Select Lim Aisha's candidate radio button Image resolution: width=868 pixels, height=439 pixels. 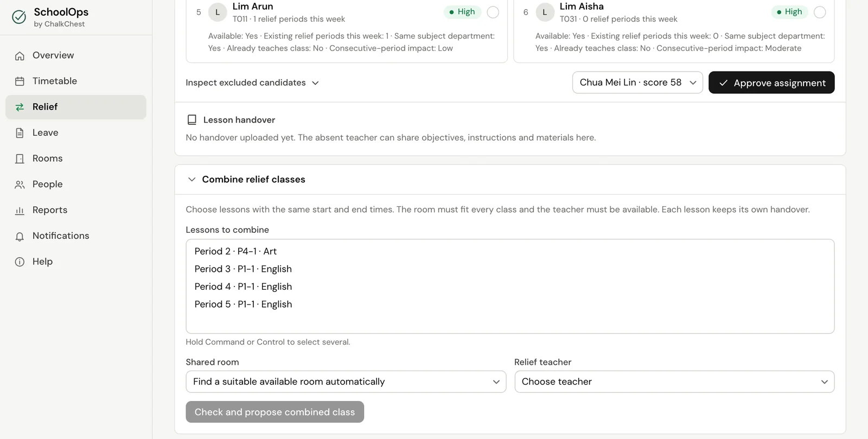[x=820, y=12]
